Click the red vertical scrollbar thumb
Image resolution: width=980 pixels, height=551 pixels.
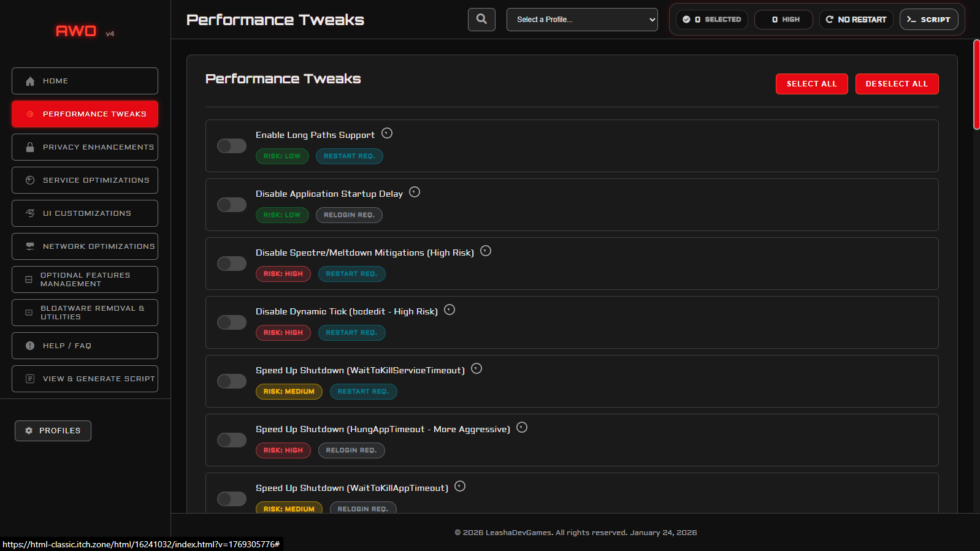click(x=976, y=85)
